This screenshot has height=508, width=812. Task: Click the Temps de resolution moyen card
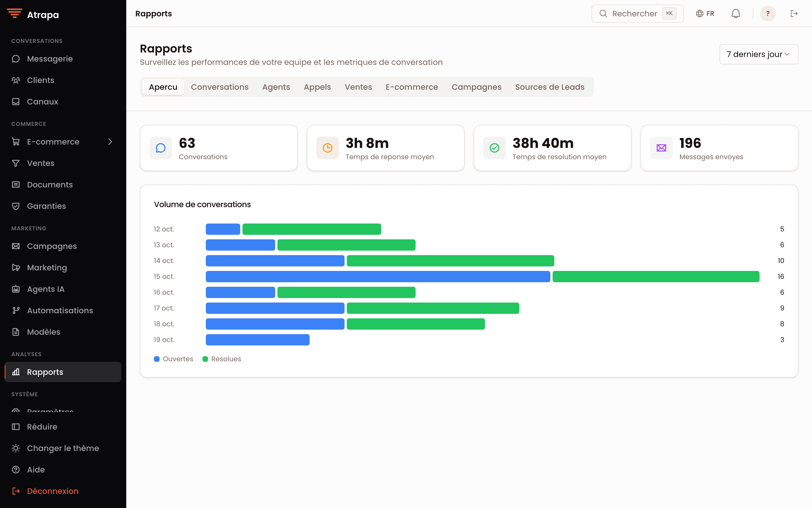552,148
